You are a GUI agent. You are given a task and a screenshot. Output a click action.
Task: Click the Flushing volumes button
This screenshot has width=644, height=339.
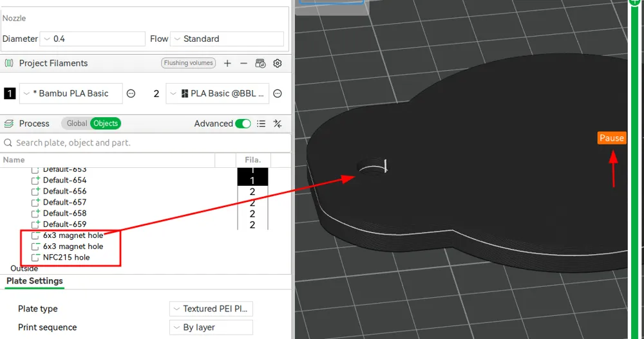pos(189,63)
